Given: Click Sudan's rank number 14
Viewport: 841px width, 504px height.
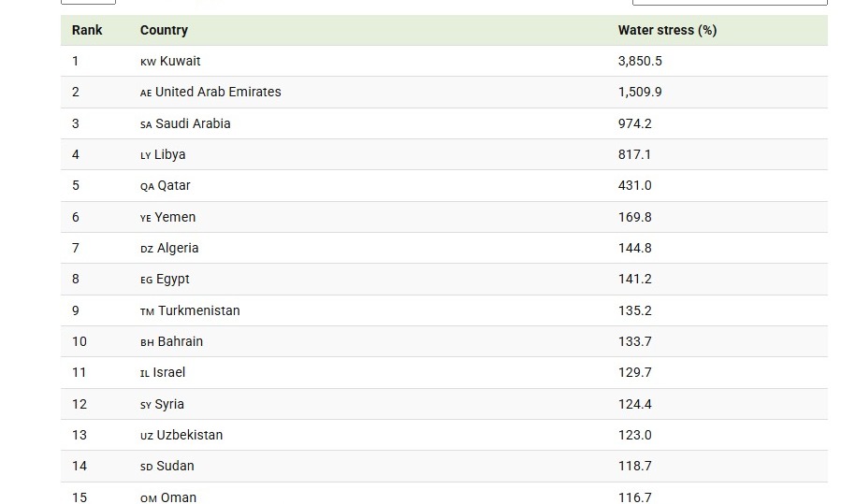Looking at the screenshot, I should coord(80,466).
